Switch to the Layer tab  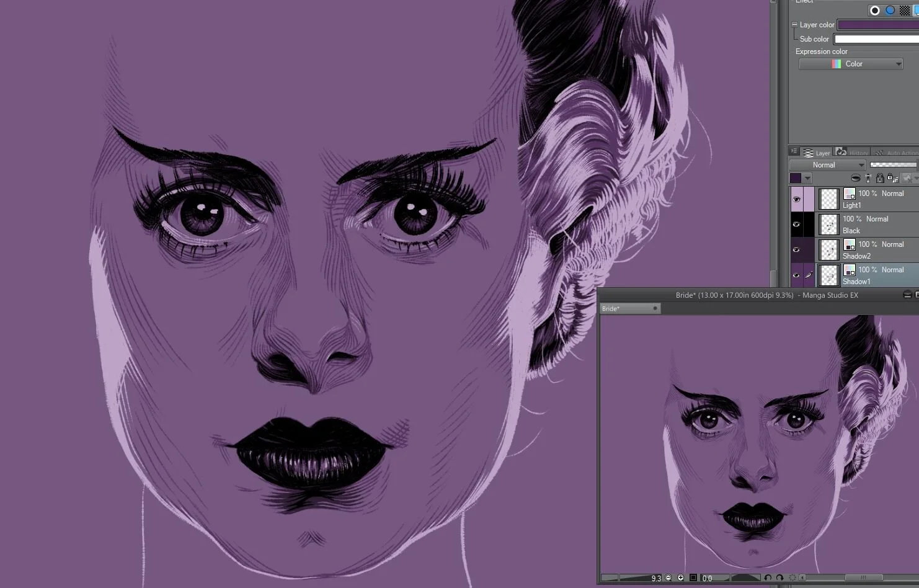pyautogui.click(x=817, y=153)
